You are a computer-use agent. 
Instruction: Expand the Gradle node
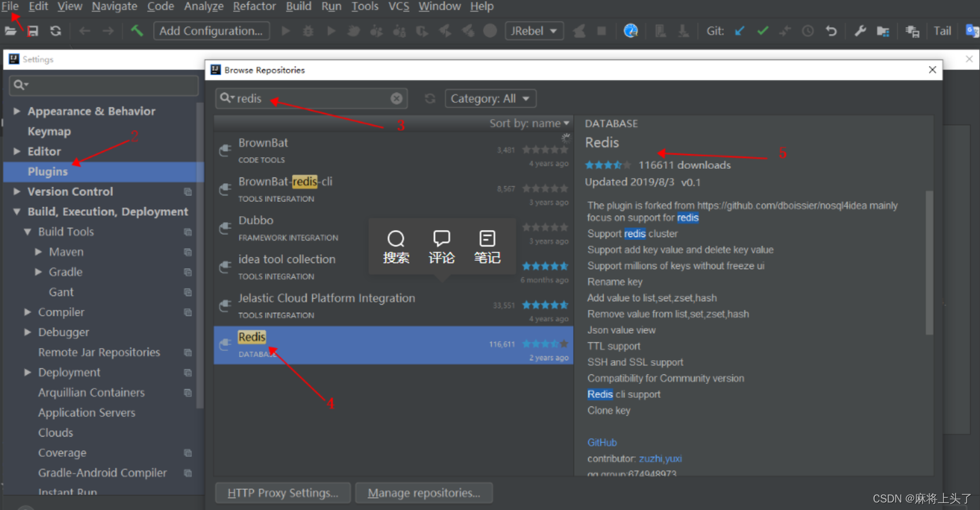click(38, 272)
